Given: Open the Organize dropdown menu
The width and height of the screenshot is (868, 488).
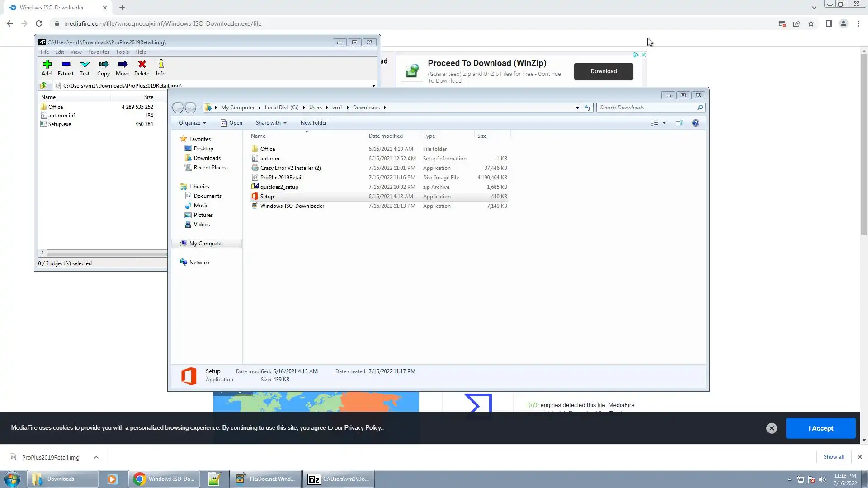Looking at the screenshot, I should pos(192,123).
